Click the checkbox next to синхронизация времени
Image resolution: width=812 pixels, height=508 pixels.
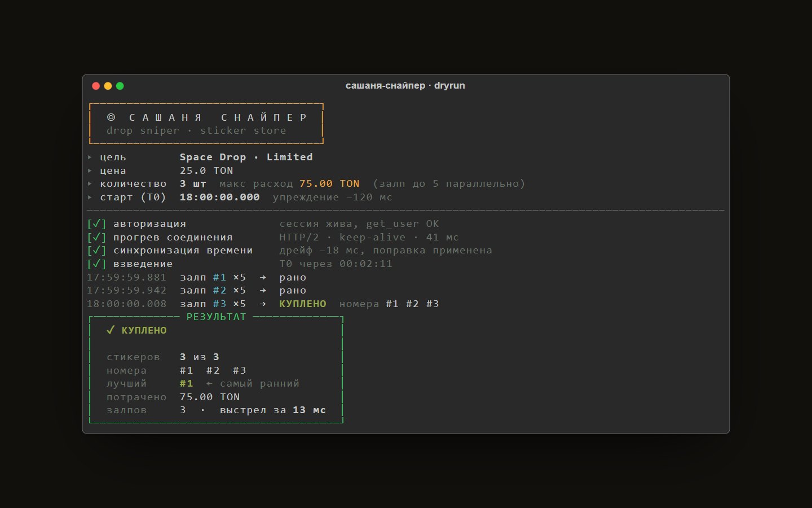click(97, 250)
